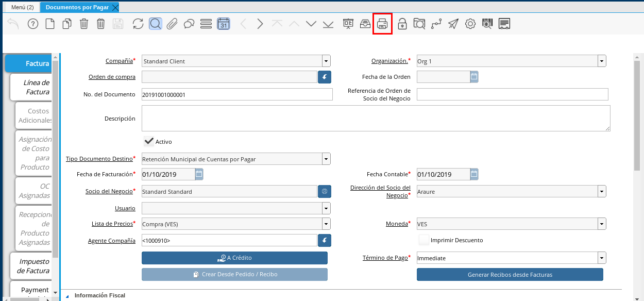The width and height of the screenshot is (644, 301).
Task: Open the report presentation icon
Action: pos(348,24)
